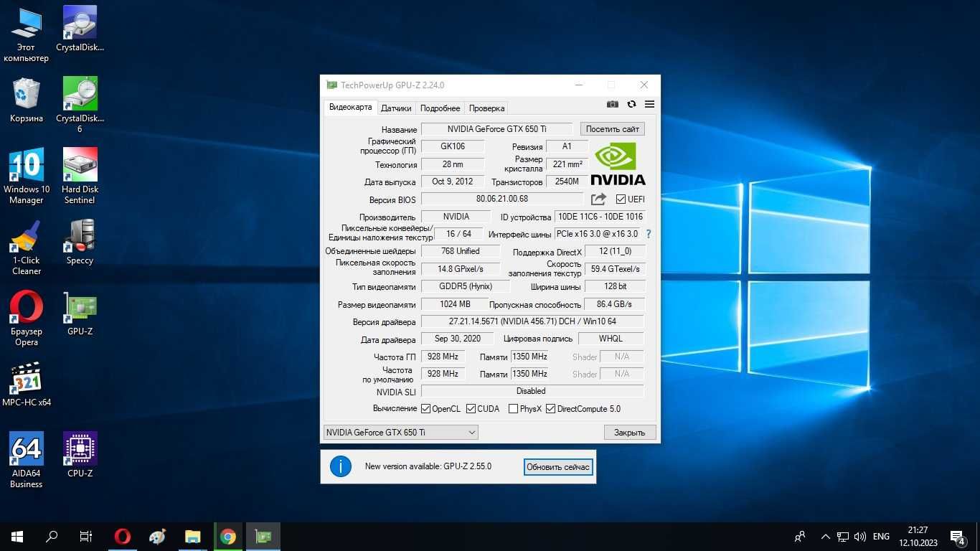Toggle the PhysX checkbox

point(513,409)
